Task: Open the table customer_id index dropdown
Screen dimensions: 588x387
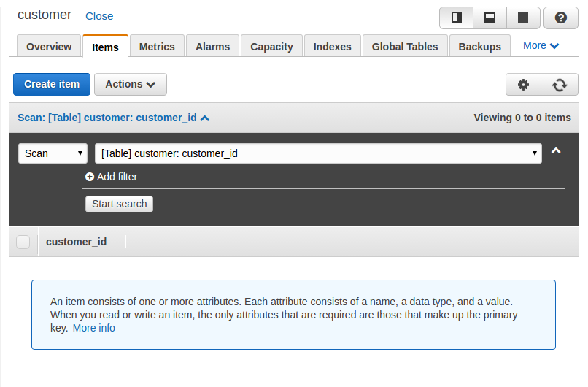Action: pos(318,153)
